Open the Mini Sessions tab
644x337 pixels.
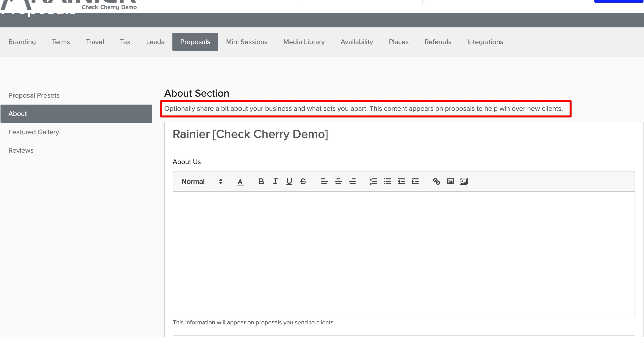click(247, 42)
